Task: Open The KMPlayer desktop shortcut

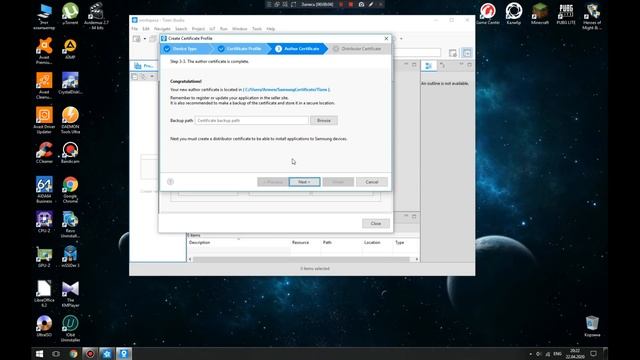Action: pos(70,293)
